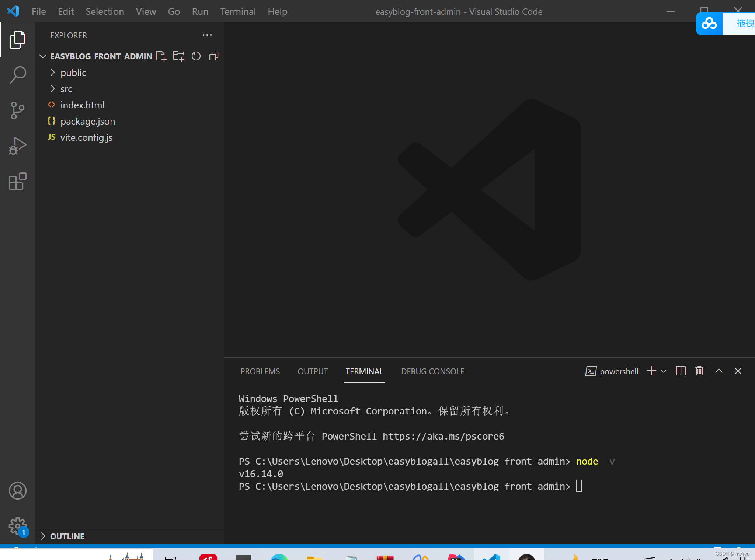Switch to the TERMINAL tab
The image size is (755, 560).
(364, 371)
